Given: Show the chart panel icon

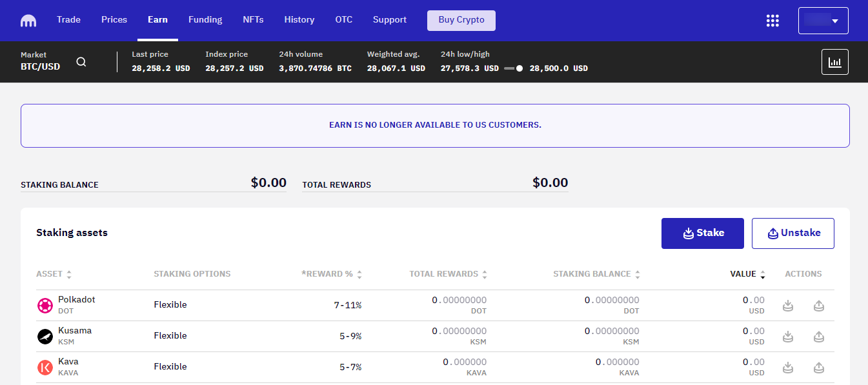Looking at the screenshot, I should pyautogui.click(x=834, y=62).
